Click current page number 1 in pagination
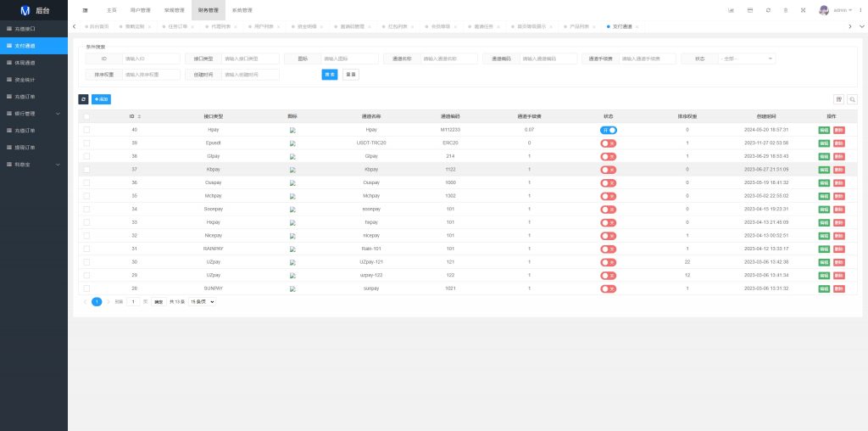868x431 pixels. (x=97, y=302)
